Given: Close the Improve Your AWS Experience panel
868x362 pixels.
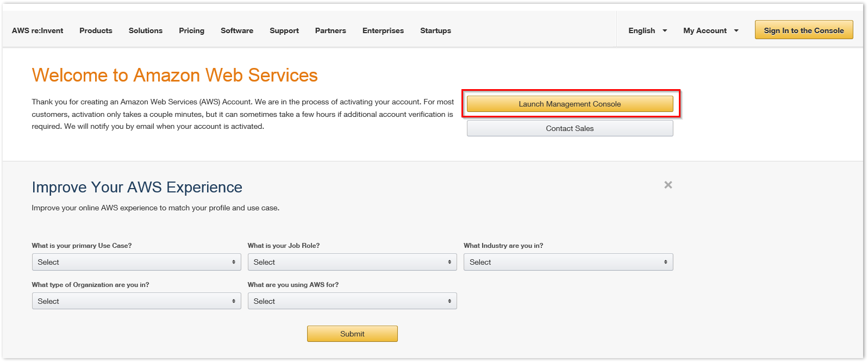Looking at the screenshot, I should pyautogui.click(x=668, y=185).
